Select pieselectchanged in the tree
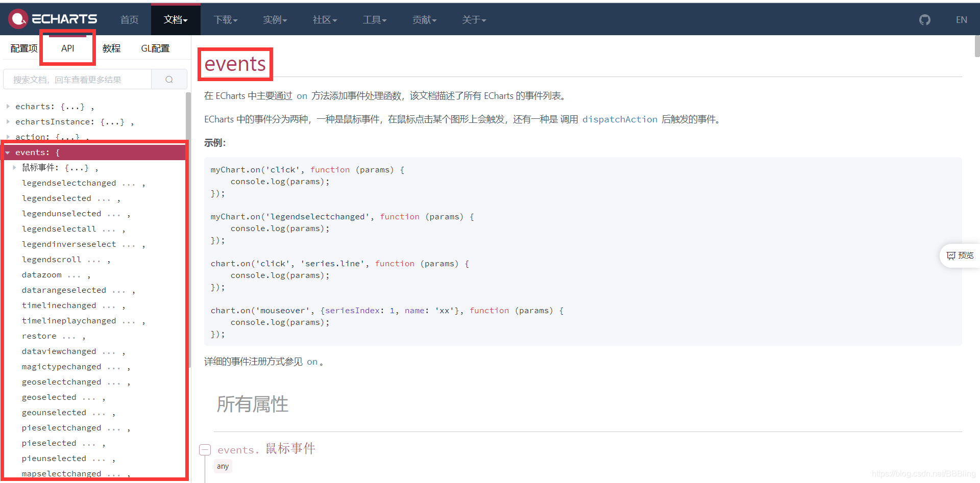The width and height of the screenshot is (980, 483). point(61,428)
